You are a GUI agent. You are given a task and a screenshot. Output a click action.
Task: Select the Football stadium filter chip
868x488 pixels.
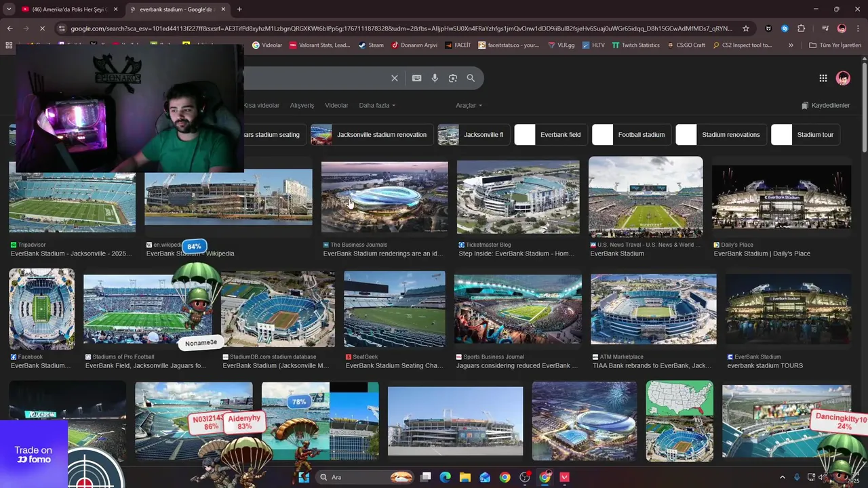point(632,135)
